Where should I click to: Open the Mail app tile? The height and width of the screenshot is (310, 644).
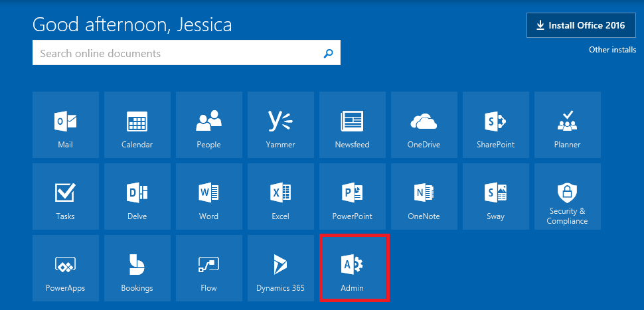65,125
